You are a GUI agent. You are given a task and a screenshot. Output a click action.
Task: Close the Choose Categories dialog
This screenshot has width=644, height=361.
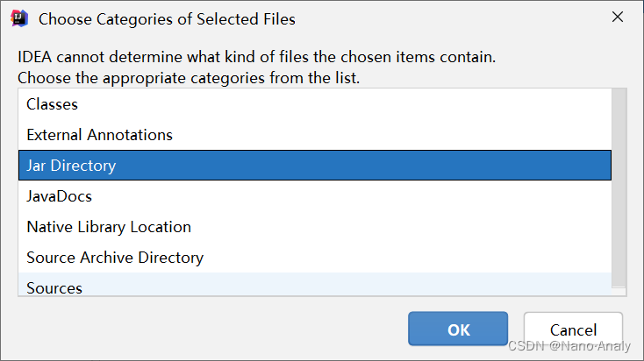tap(617, 18)
